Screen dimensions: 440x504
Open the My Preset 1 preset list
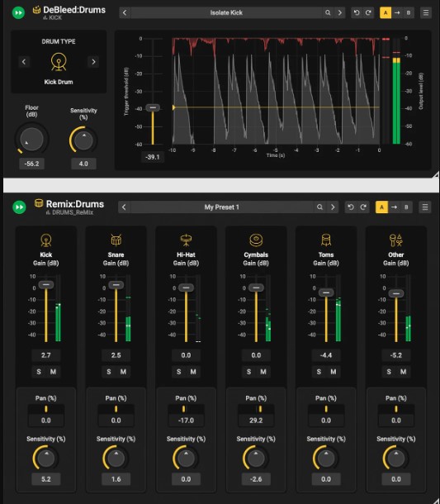[x=221, y=207]
